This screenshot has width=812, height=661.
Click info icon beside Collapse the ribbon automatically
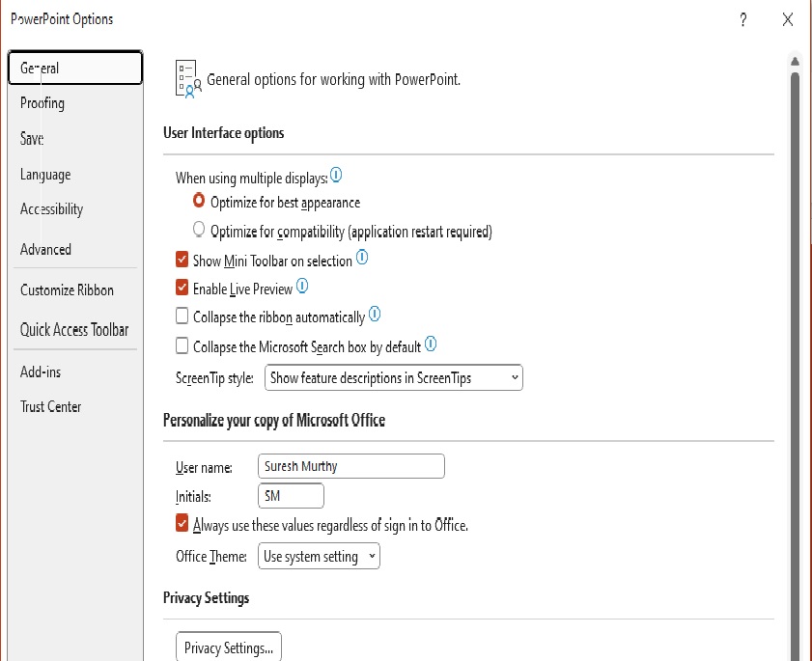[x=375, y=315]
